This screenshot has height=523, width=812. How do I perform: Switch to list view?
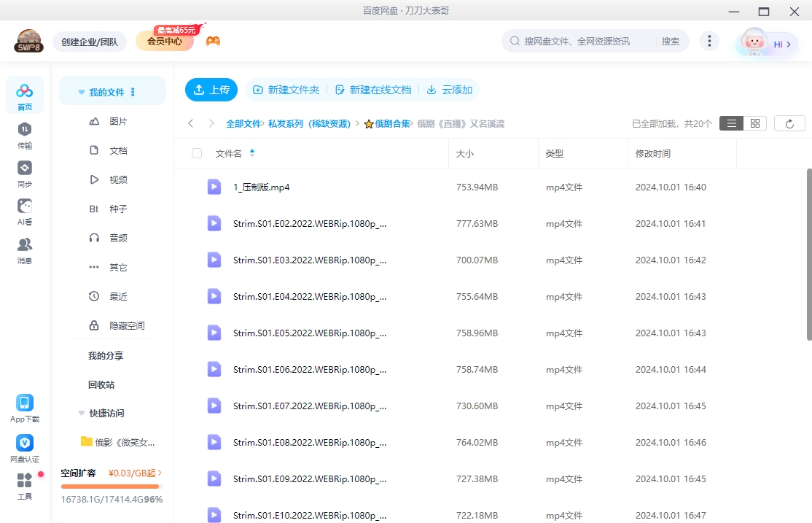point(731,123)
